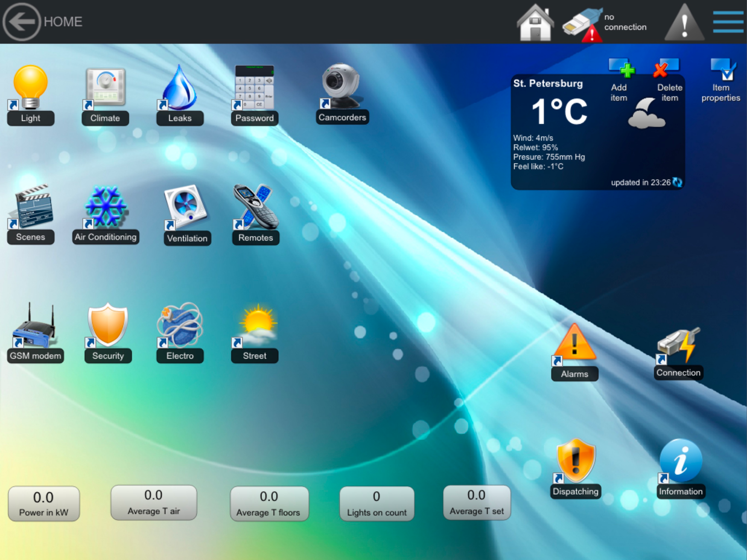This screenshot has height=560, width=747.
Task: Open the Light bulb icon
Action: [30, 87]
